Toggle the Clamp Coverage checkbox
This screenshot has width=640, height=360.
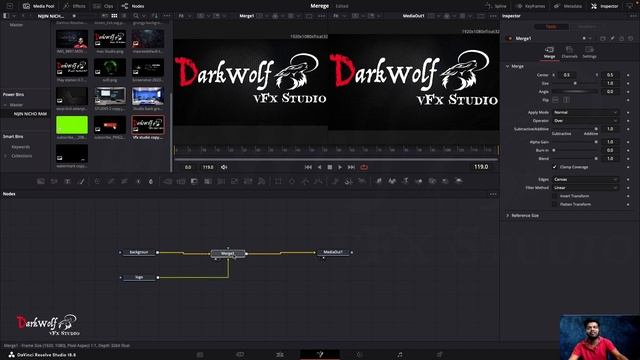pyautogui.click(x=554, y=167)
